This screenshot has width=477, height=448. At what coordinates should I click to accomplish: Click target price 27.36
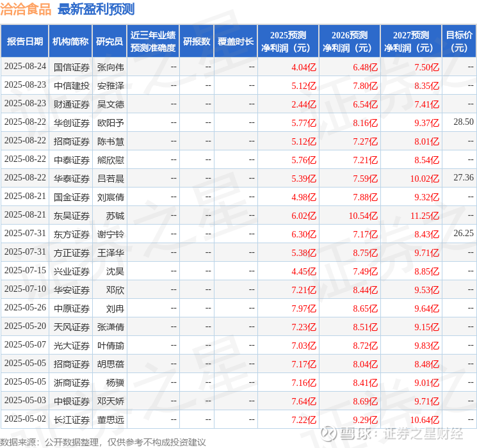(464, 178)
